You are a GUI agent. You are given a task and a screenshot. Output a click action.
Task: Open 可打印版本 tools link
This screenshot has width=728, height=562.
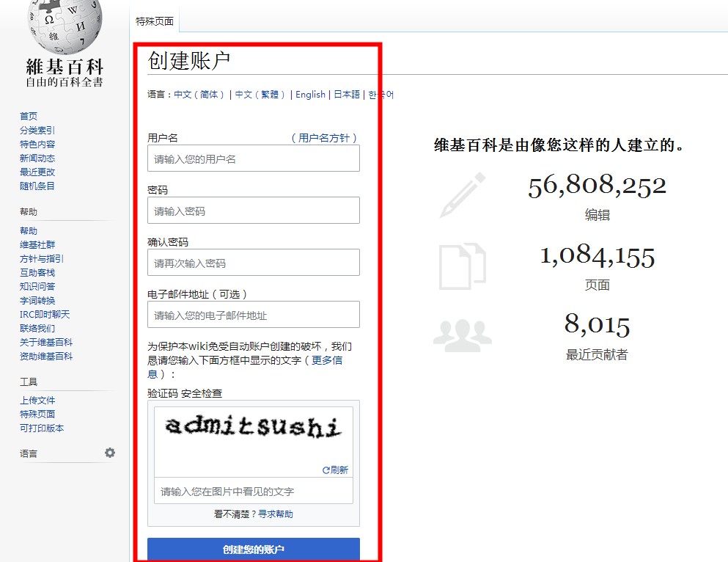42,428
